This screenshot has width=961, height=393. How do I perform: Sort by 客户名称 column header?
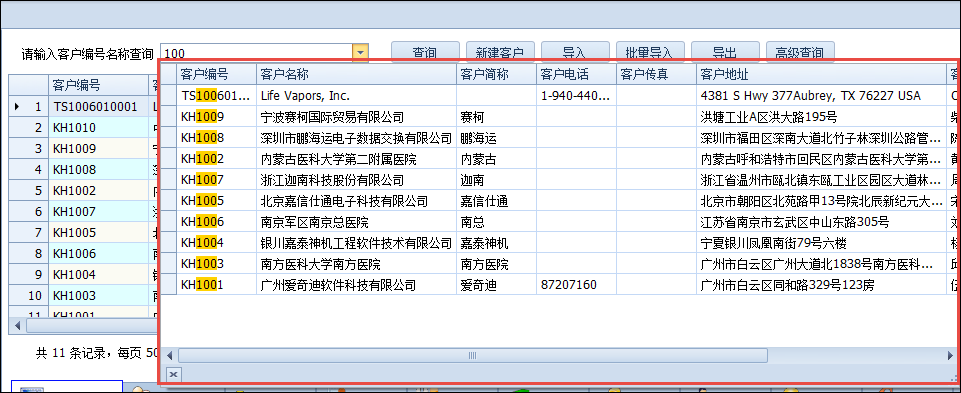tap(356, 74)
